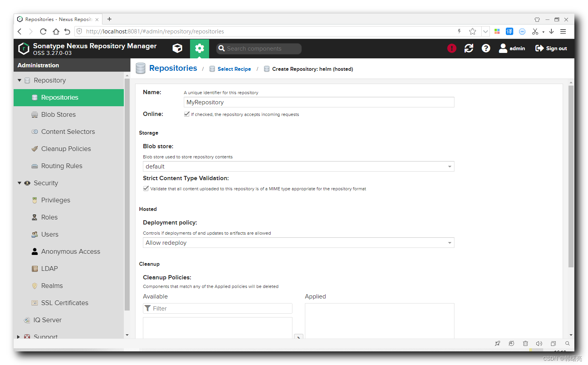Toggle the Online checkbox
The width and height of the screenshot is (588, 365).
click(x=187, y=114)
